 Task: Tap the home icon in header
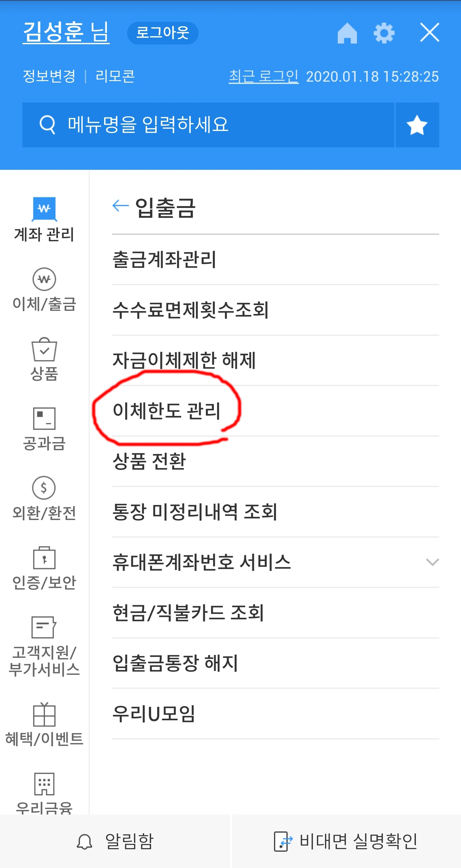pos(347,33)
